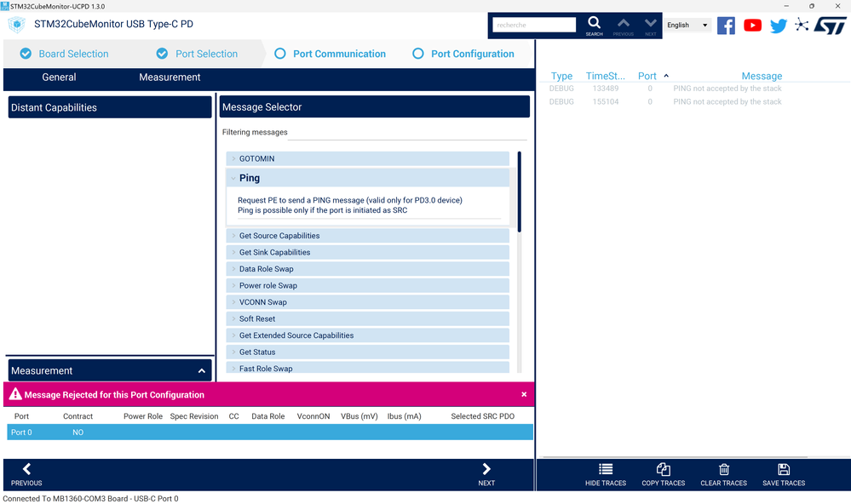Click the Message Selector panel header
This screenshot has width=851, height=504.
tap(375, 107)
